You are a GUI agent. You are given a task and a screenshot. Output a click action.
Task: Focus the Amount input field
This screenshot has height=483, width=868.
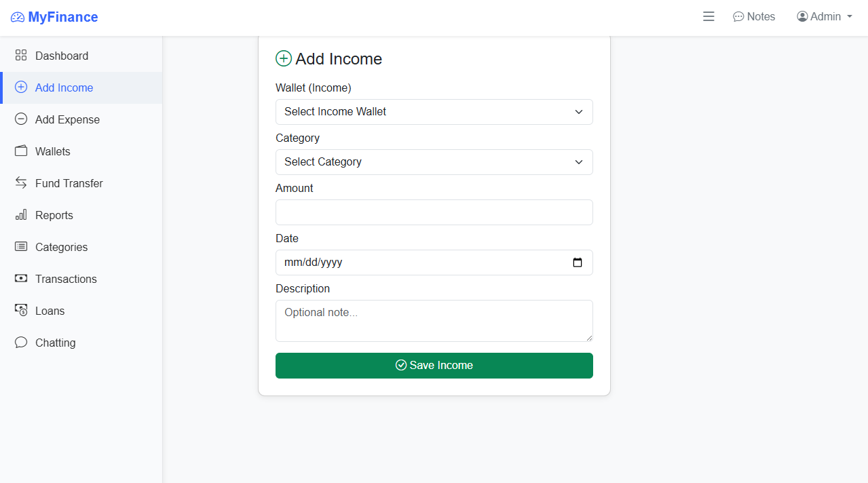pos(434,212)
